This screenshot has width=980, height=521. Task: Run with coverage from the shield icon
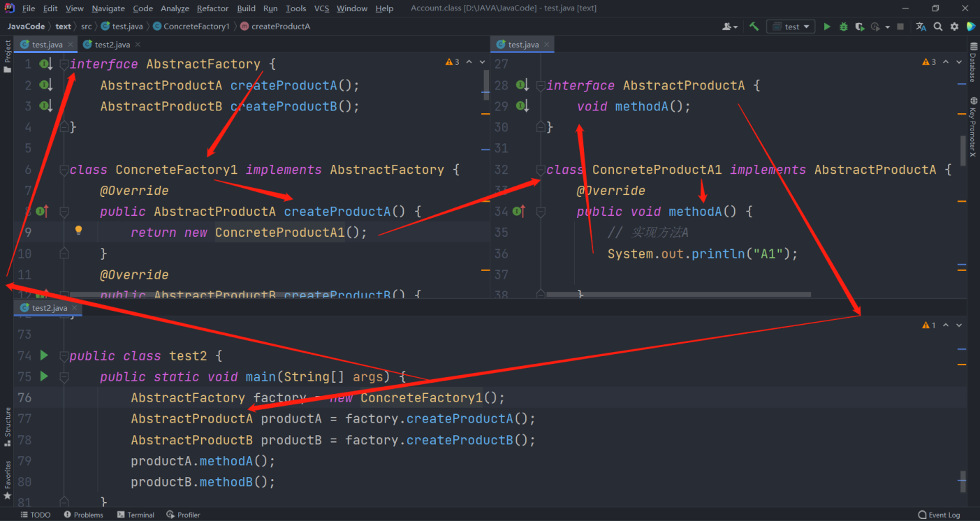point(860,27)
